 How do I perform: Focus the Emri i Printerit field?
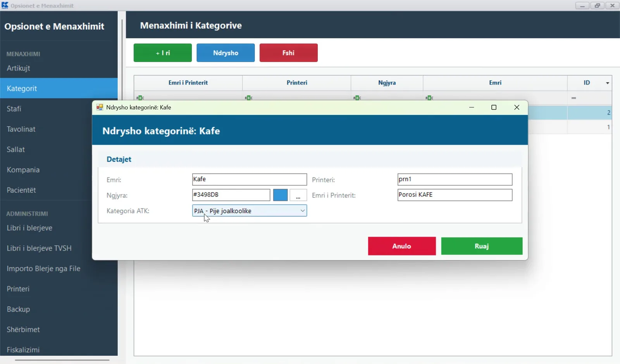coord(455,195)
